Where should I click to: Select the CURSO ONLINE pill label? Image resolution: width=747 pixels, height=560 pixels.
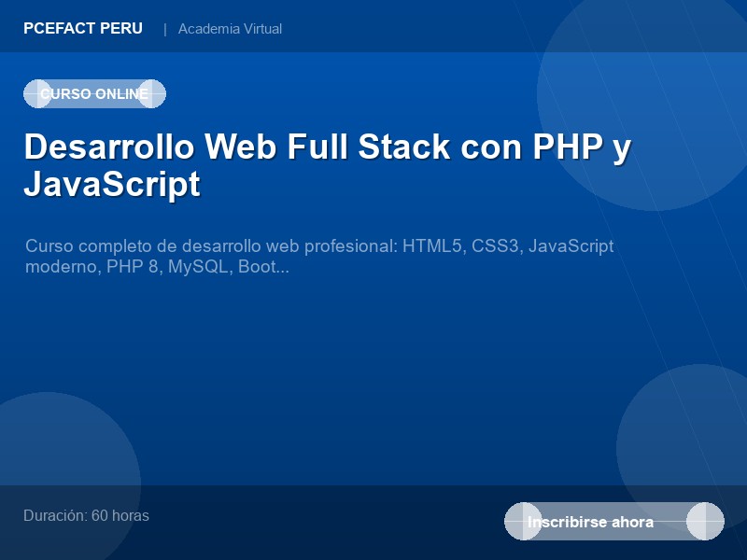point(93,93)
